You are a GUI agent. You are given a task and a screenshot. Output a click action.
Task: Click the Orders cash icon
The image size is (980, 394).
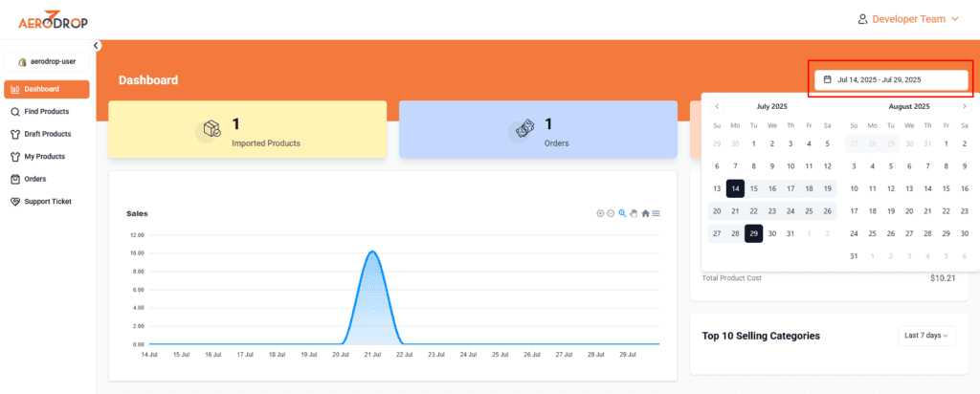524,130
